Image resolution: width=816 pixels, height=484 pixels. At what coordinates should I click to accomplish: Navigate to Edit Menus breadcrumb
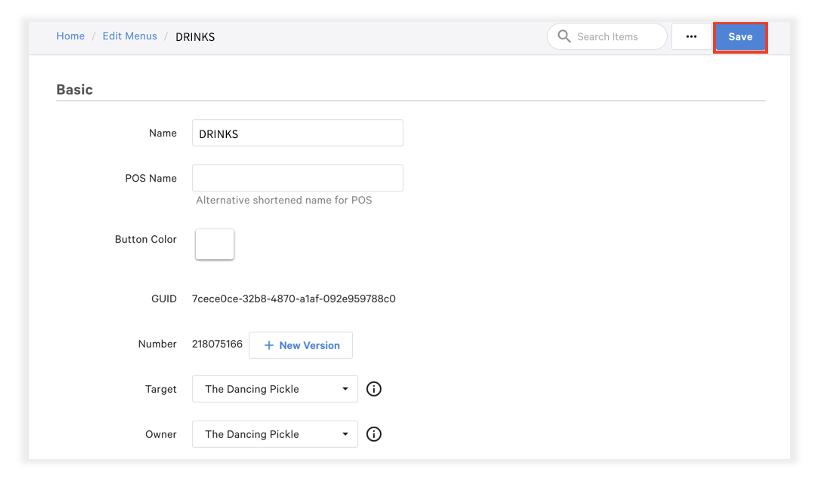(x=130, y=36)
